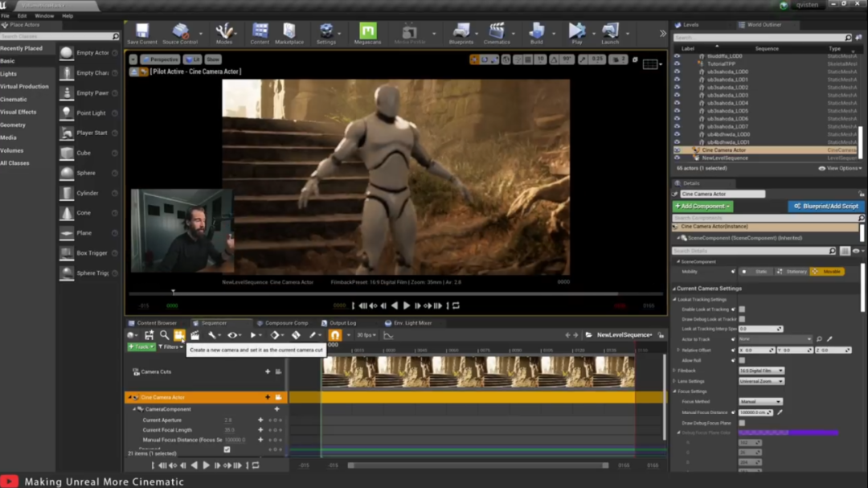
Task: Open the 30 fps frame rate dropdown
Action: 366,335
